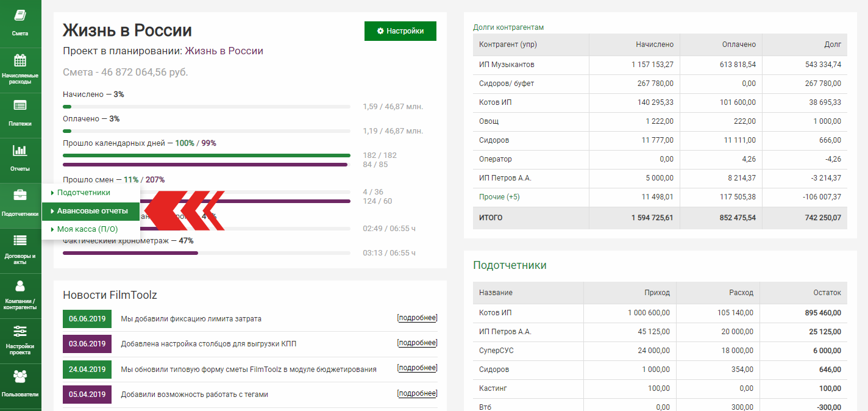Open the Настройки проекта sliders icon
Screen dimensions: 868x411
20,331
